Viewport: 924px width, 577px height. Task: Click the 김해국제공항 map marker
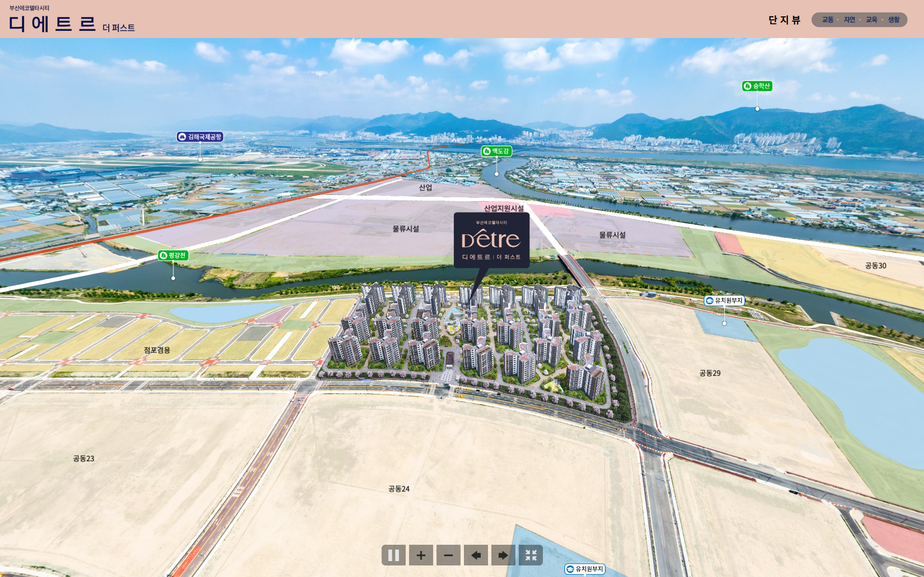point(200,137)
